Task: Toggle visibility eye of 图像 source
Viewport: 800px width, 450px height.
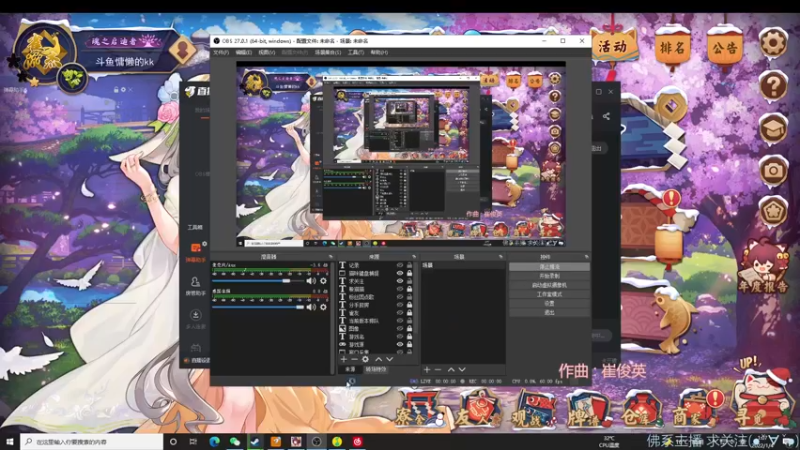Action: point(399,329)
